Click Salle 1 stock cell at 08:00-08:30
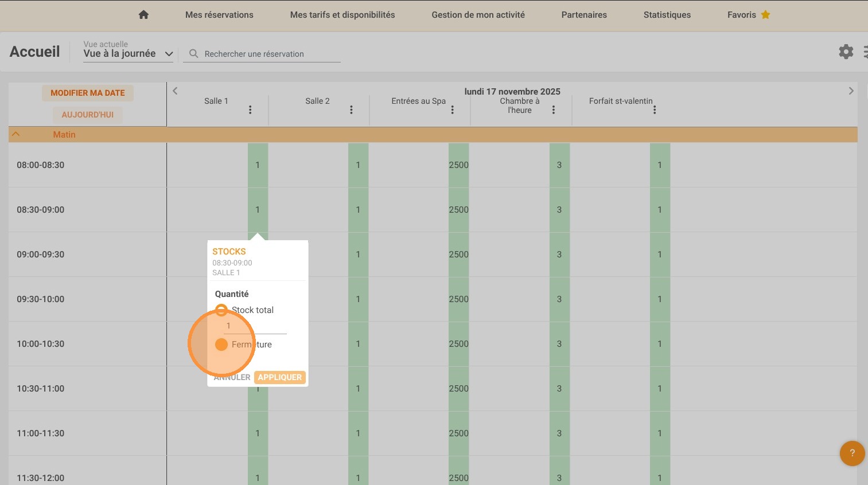 click(258, 165)
